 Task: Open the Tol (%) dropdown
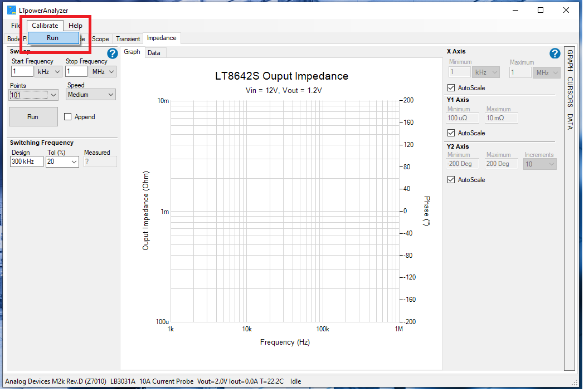tap(62, 161)
